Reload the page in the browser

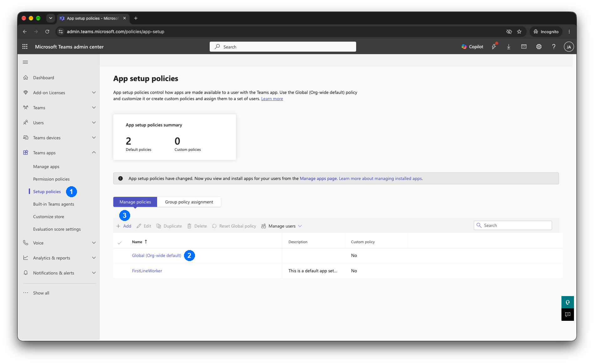pyautogui.click(x=47, y=32)
